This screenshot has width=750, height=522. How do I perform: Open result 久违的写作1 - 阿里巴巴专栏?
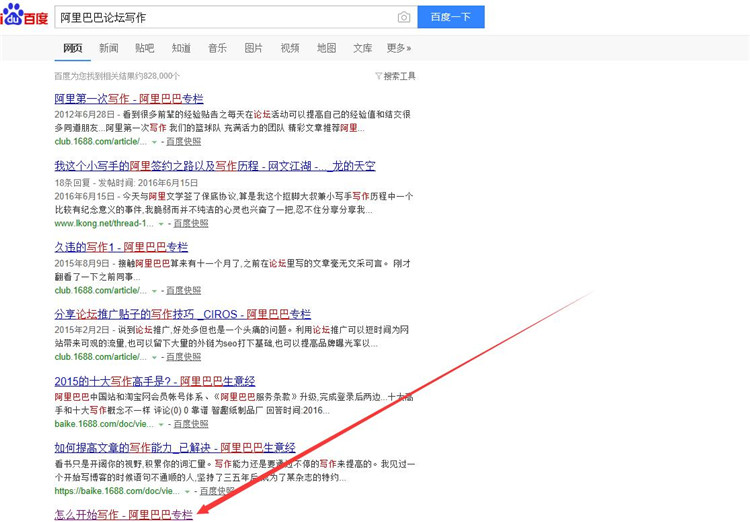point(120,247)
